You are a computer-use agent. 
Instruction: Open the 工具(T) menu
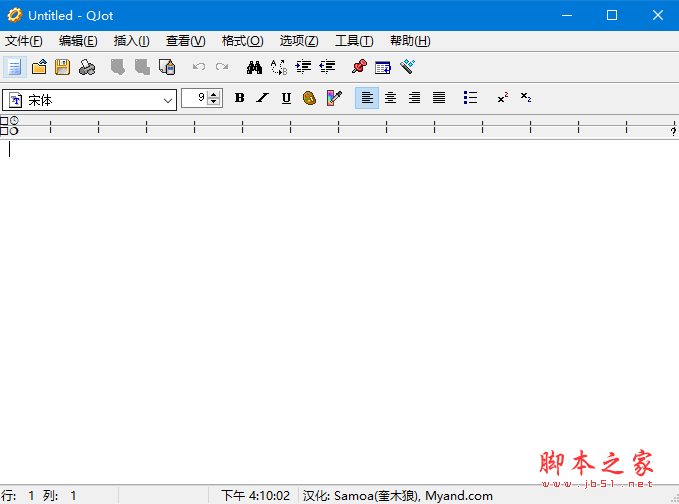(x=354, y=41)
